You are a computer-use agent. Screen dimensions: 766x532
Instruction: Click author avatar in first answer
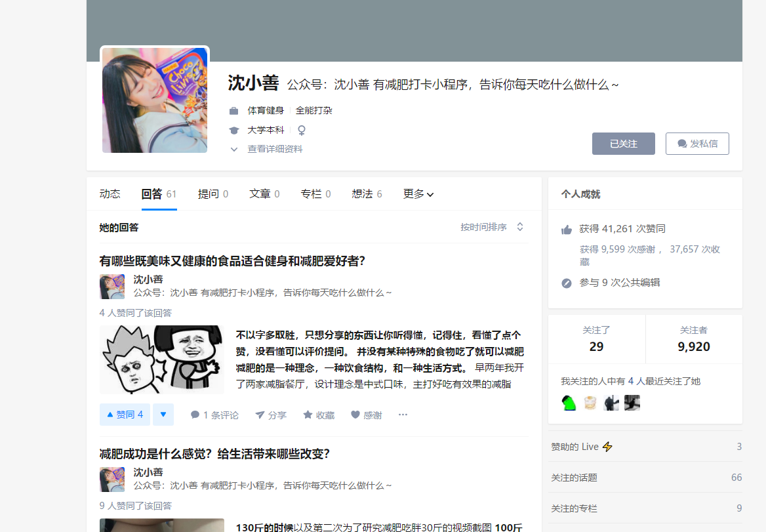pos(112,286)
